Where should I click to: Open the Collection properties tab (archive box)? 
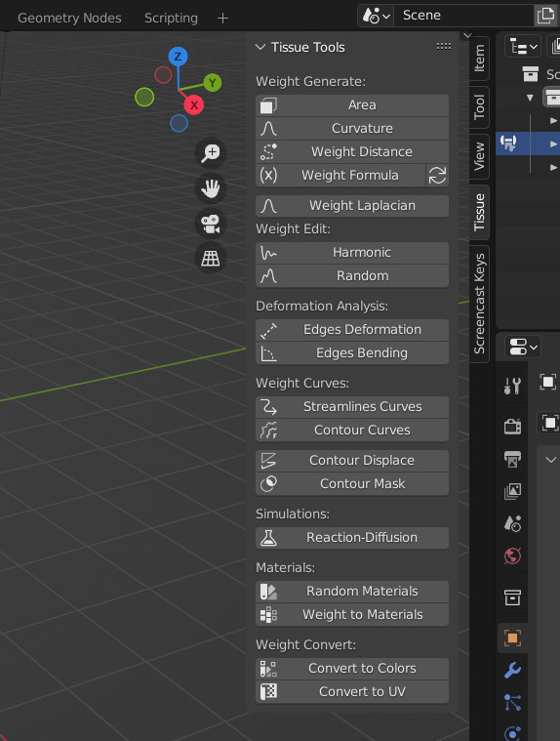click(512, 597)
